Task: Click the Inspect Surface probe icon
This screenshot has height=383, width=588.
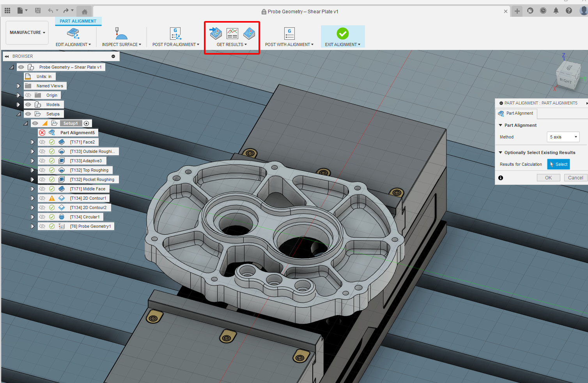Action: click(121, 34)
